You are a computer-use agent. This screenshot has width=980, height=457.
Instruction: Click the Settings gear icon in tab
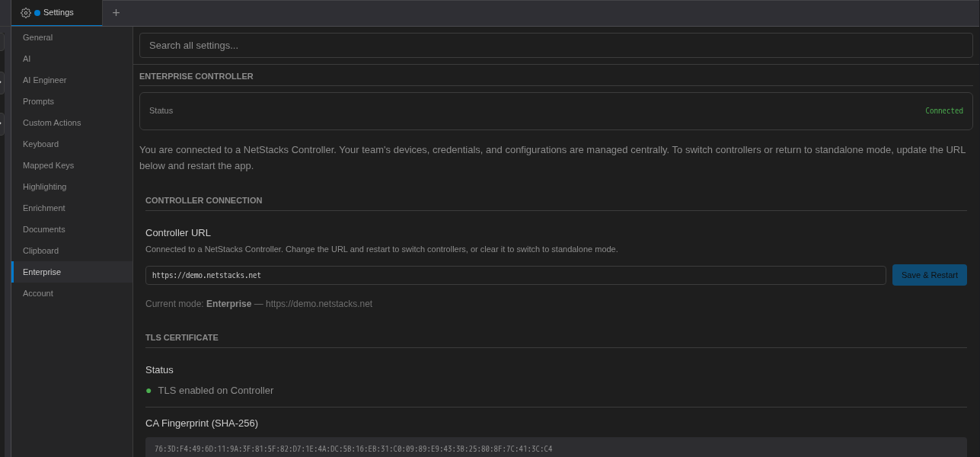coord(25,13)
